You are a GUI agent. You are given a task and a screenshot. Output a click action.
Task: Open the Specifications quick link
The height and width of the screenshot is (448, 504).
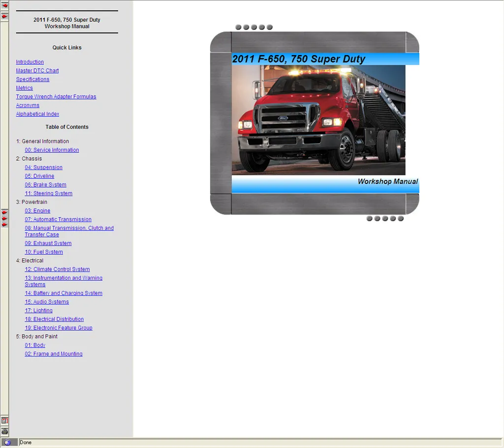click(x=33, y=79)
